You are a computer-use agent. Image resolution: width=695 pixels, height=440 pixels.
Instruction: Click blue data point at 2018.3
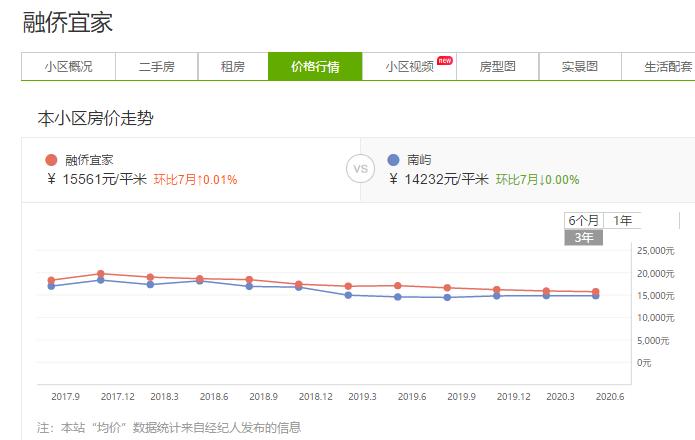pos(150,284)
